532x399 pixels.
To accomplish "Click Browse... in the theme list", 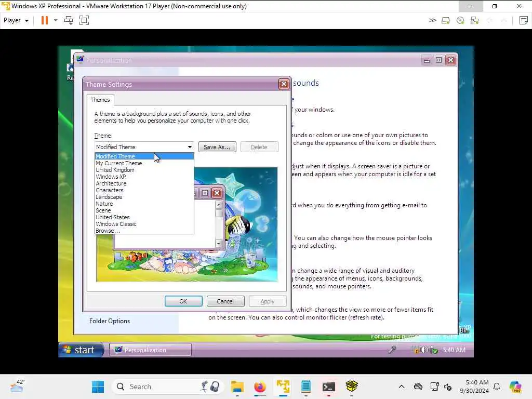I will click(x=144, y=231).
